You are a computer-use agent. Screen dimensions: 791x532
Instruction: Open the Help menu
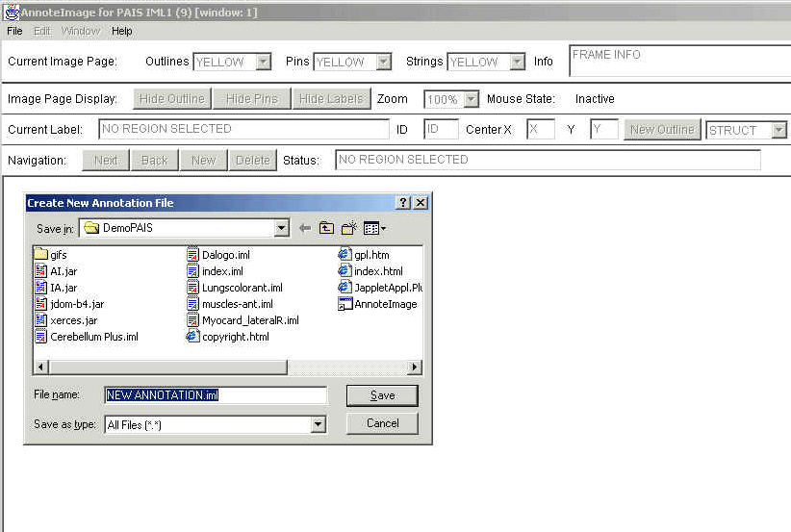121,31
